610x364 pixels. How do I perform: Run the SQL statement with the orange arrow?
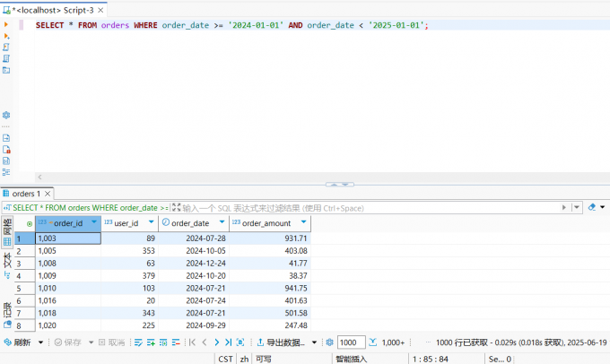coord(6,24)
